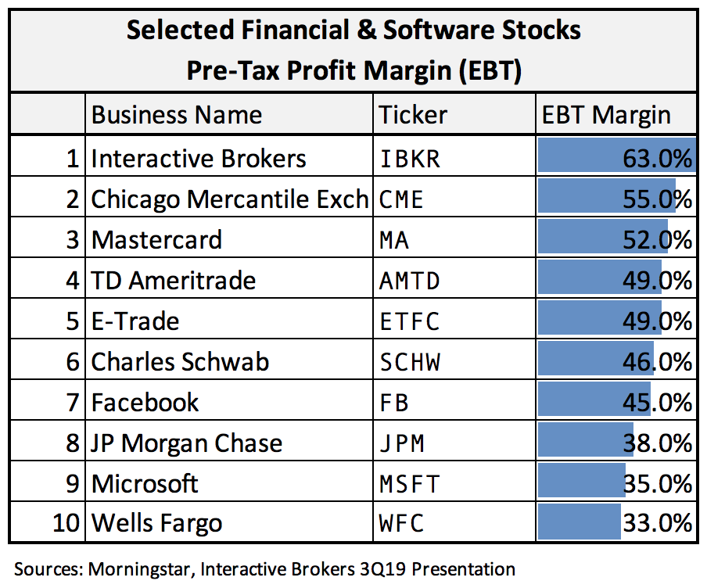Image resolution: width=707 pixels, height=588 pixels.
Task: Click the CME ticker cell
Action: (x=454, y=196)
